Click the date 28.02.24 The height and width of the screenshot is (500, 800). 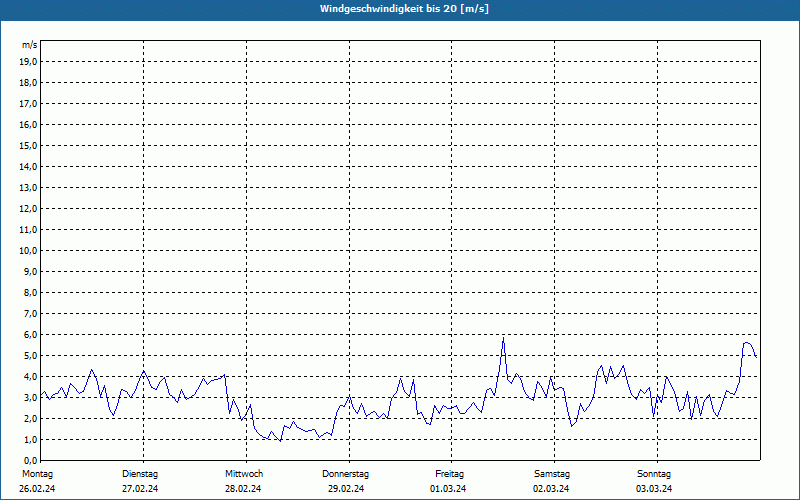click(243, 489)
